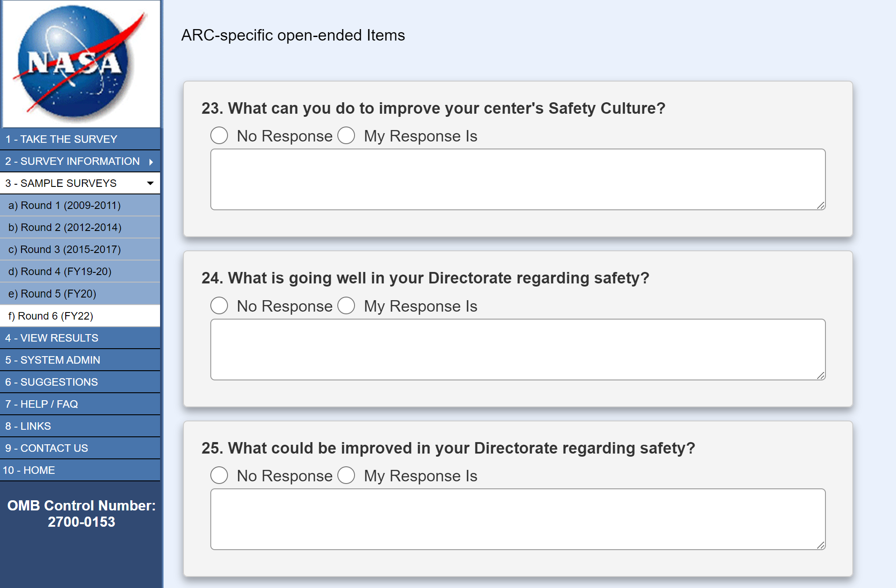Click the Safety Culture answer text box
The width and height of the screenshot is (896, 588).
point(518,179)
